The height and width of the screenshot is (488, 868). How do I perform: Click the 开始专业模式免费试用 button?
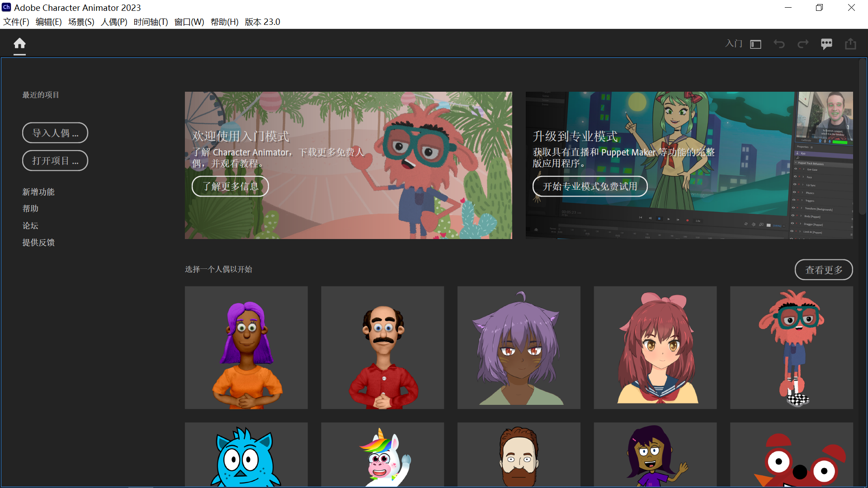590,186
